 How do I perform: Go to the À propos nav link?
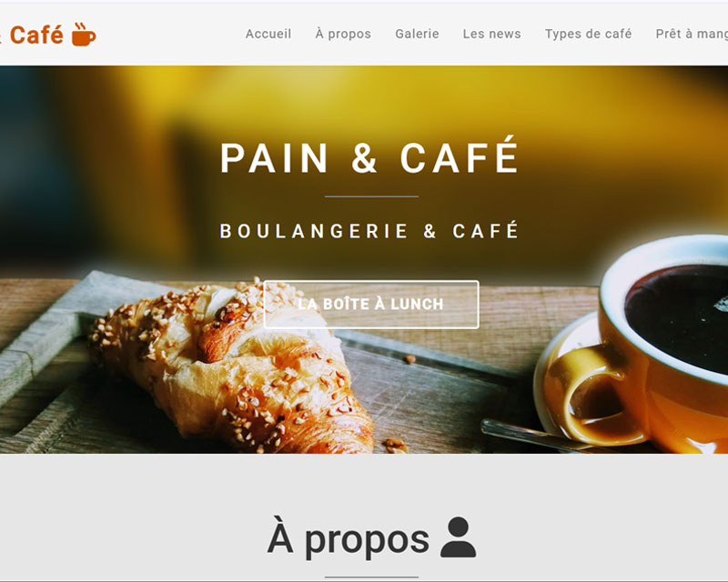click(x=343, y=34)
